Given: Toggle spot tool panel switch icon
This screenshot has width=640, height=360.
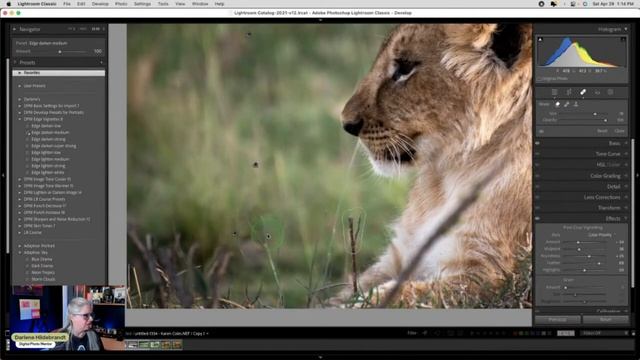Looking at the screenshot, I should 541,131.
